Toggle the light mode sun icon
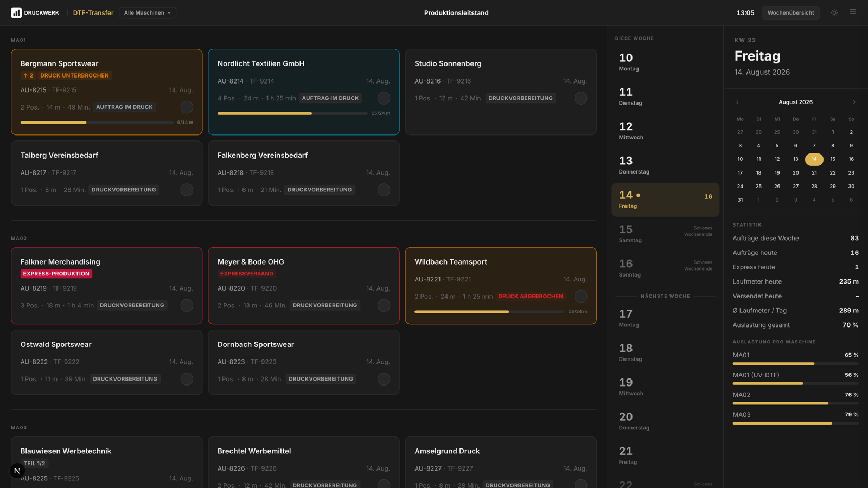Screen dimensions: 868x488 coord(834,12)
